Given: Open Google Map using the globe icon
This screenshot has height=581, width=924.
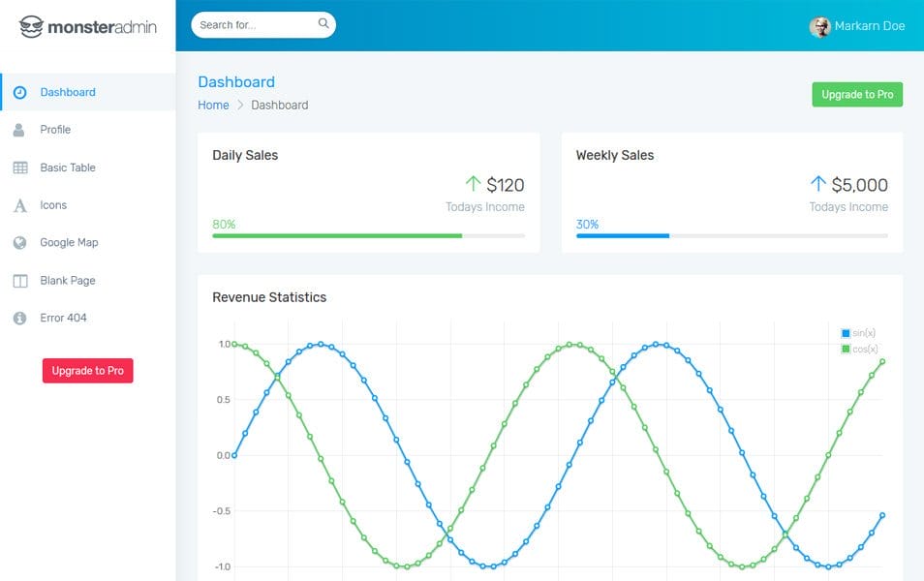Looking at the screenshot, I should pyautogui.click(x=21, y=242).
